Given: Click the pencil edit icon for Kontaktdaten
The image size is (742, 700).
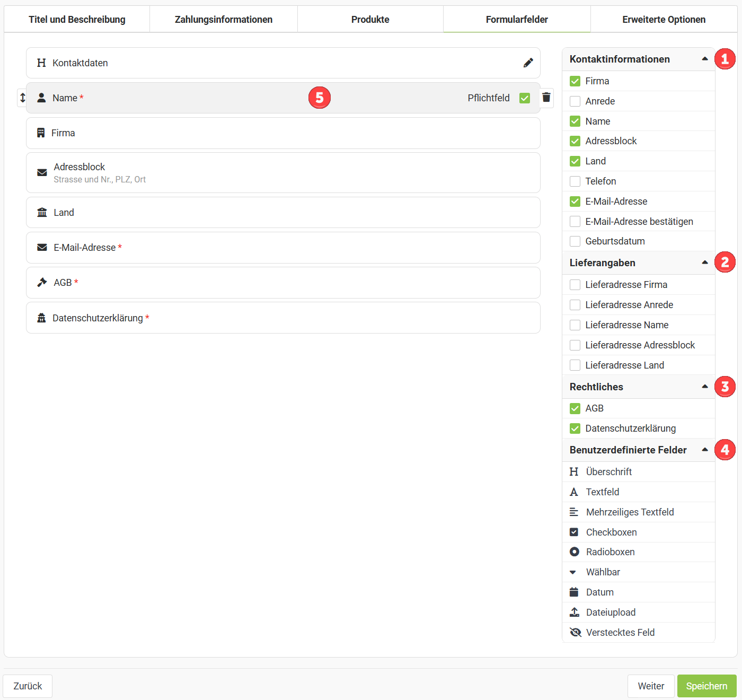Looking at the screenshot, I should coord(528,63).
